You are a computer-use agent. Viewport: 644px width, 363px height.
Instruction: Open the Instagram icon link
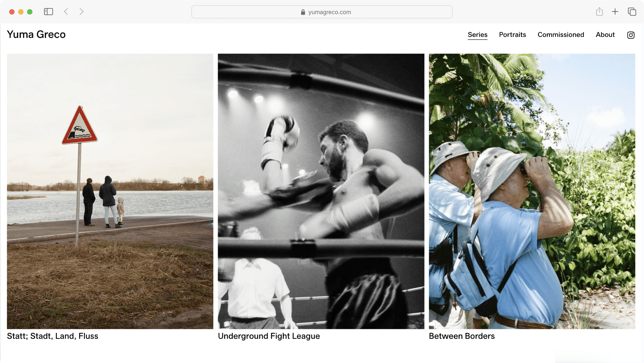pos(631,35)
